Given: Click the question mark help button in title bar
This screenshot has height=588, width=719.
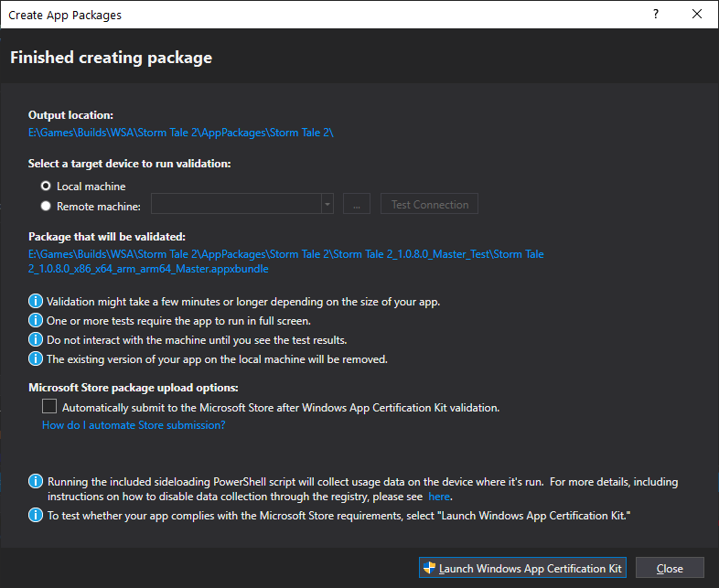Looking at the screenshot, I should (655, 15).
